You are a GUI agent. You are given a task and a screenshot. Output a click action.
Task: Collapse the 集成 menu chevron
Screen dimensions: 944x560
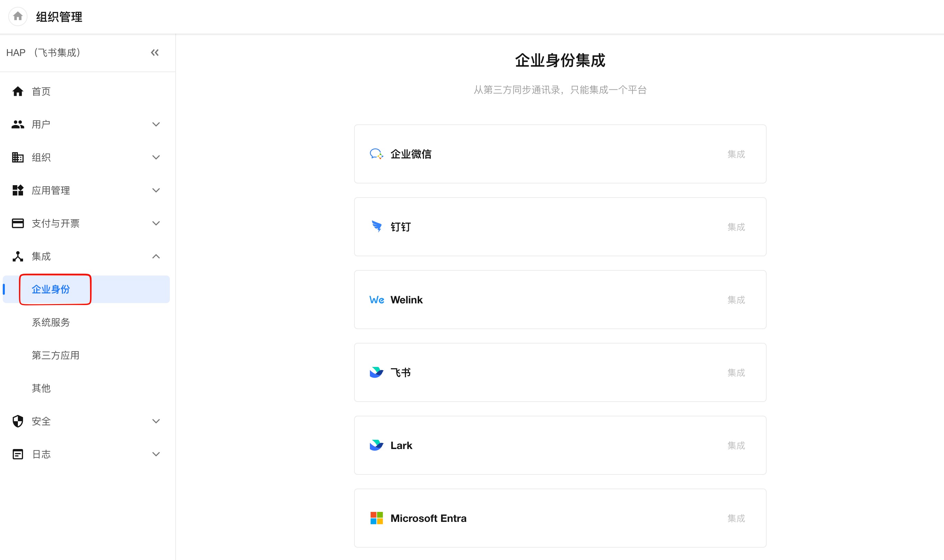[156, 257]
